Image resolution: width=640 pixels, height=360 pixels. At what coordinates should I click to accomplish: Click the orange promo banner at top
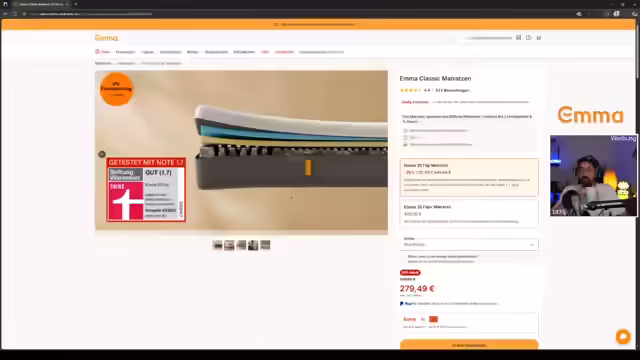318,24
